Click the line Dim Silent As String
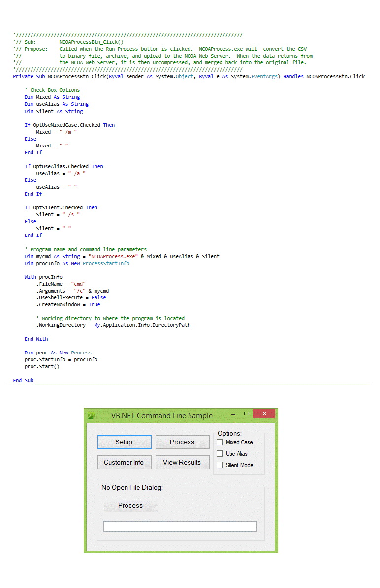Screen dimensions: 380x588 click(x=54, y=112)
